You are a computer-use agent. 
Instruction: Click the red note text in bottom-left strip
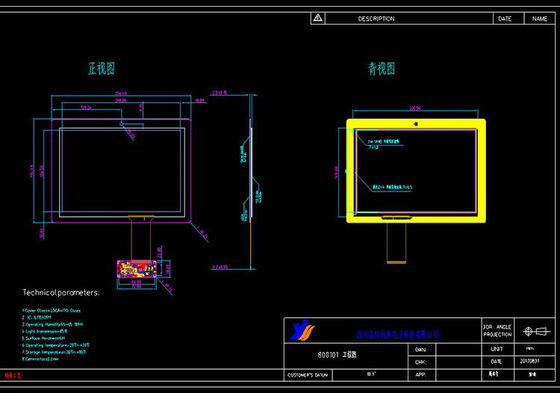(14, 375)
